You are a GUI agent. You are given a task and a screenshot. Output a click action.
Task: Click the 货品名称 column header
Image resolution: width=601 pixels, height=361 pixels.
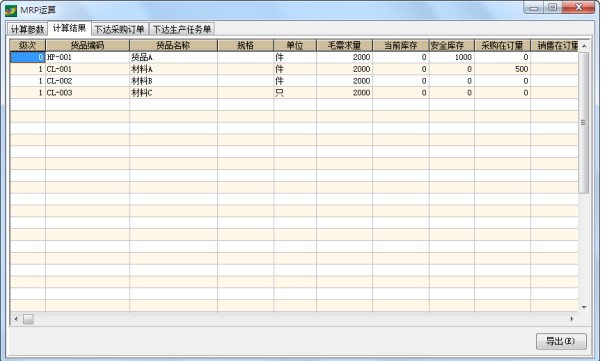point(173,45)
